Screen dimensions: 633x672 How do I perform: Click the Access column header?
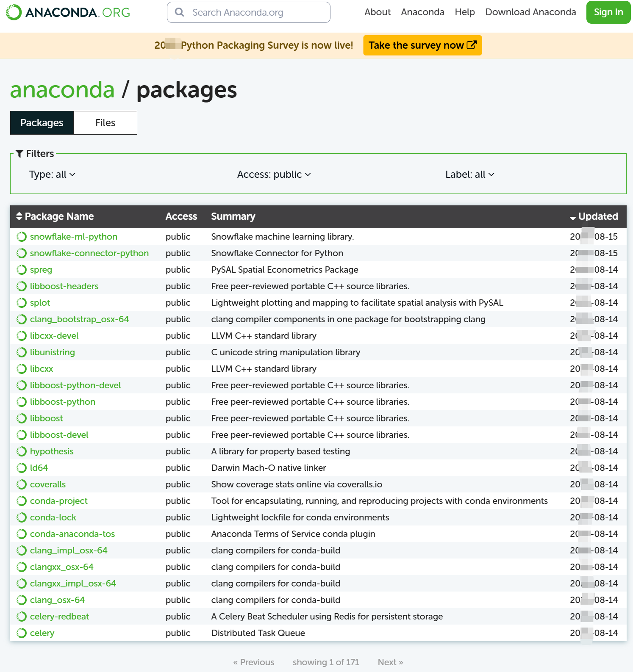pos(181,216)
